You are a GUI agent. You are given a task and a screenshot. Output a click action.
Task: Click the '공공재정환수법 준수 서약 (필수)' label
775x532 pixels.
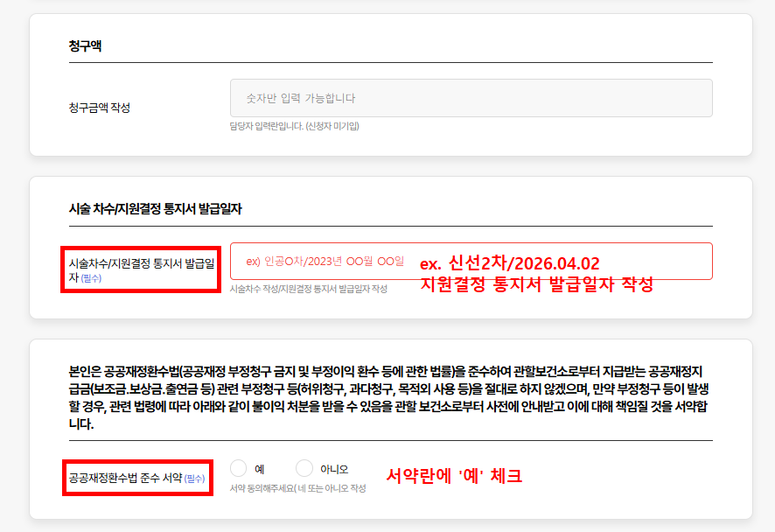(x=136, y=478)
